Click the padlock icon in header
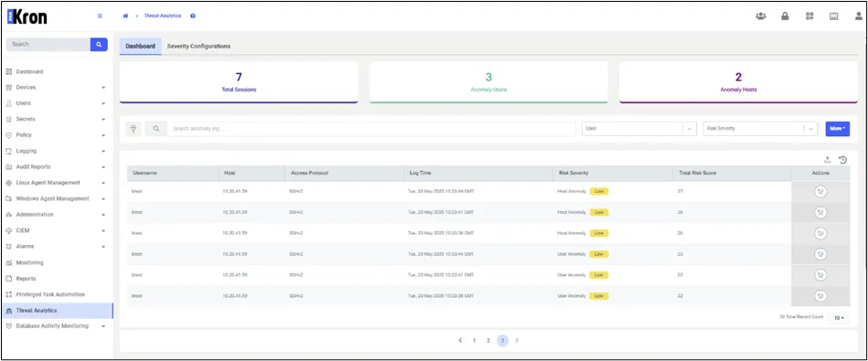 click(x=785, y=16)
